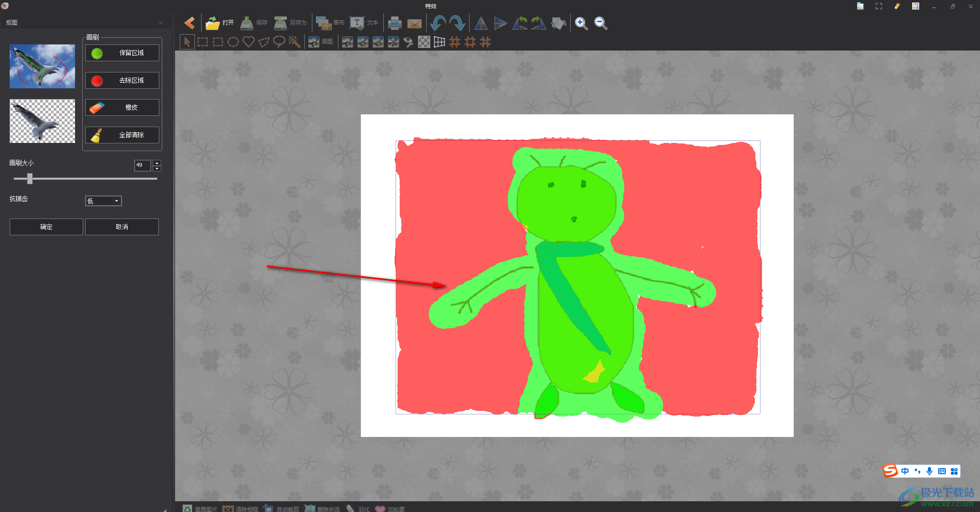The width and height of the screenshot is (980, 512).
Task: Click the red-eye removal icon
Action: point(408,42)
